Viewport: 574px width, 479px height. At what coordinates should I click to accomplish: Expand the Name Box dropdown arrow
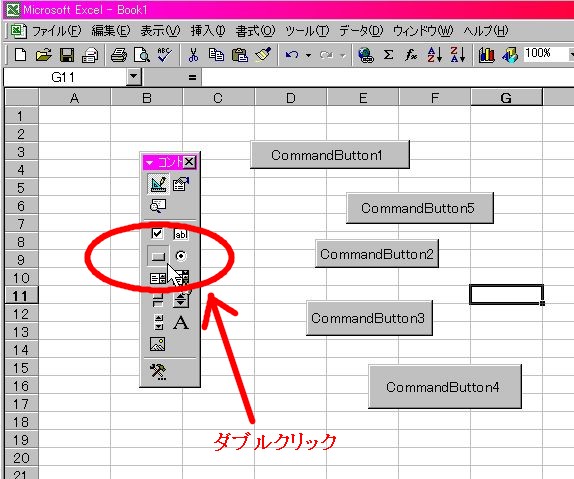tap(134, 77)
